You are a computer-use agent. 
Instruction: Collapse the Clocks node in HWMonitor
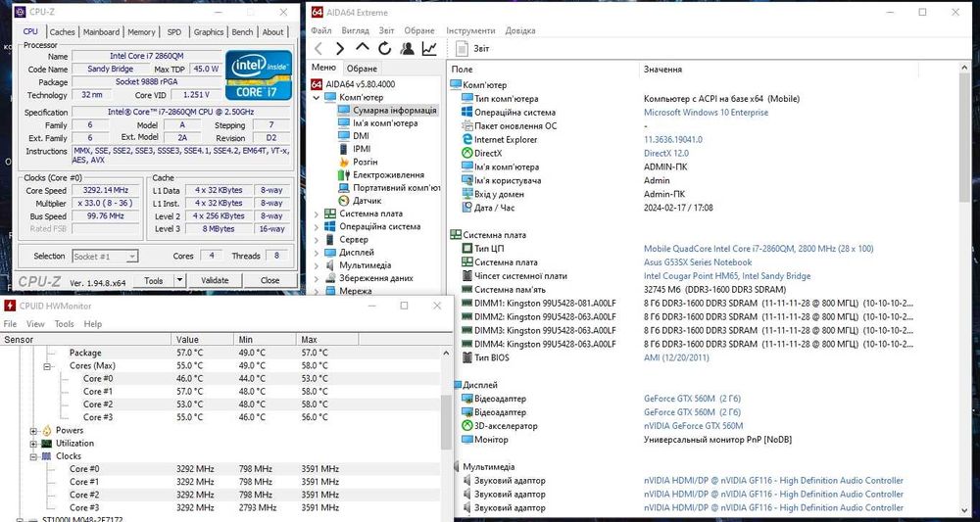coord(33,456)
